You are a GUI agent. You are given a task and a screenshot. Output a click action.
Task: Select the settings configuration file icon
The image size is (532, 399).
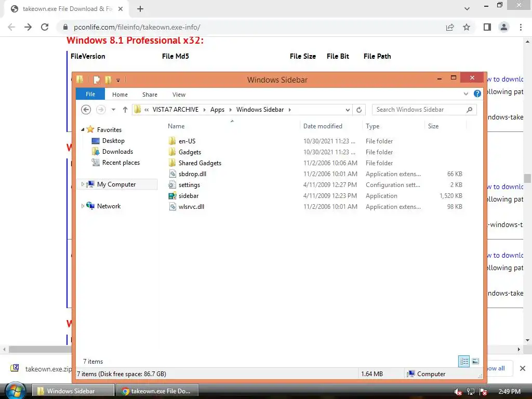172,184
